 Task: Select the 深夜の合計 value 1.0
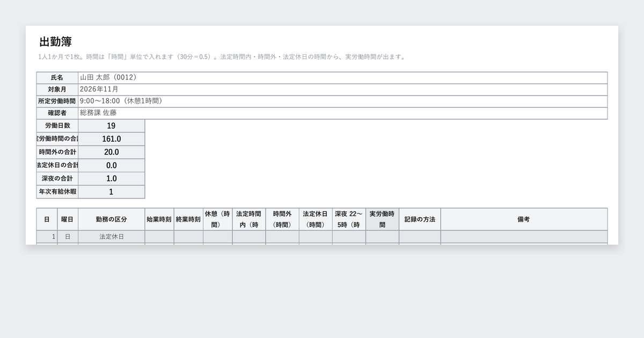point(112,179)
